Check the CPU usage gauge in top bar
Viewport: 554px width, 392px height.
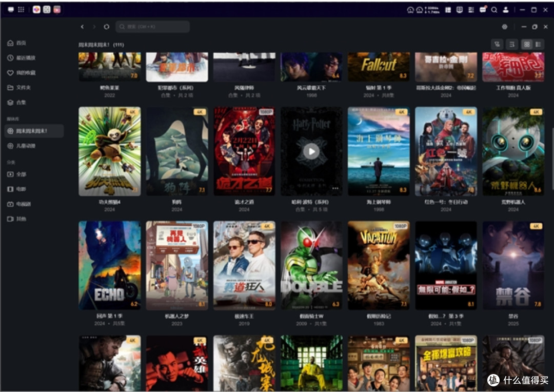(x=410, y=10)
